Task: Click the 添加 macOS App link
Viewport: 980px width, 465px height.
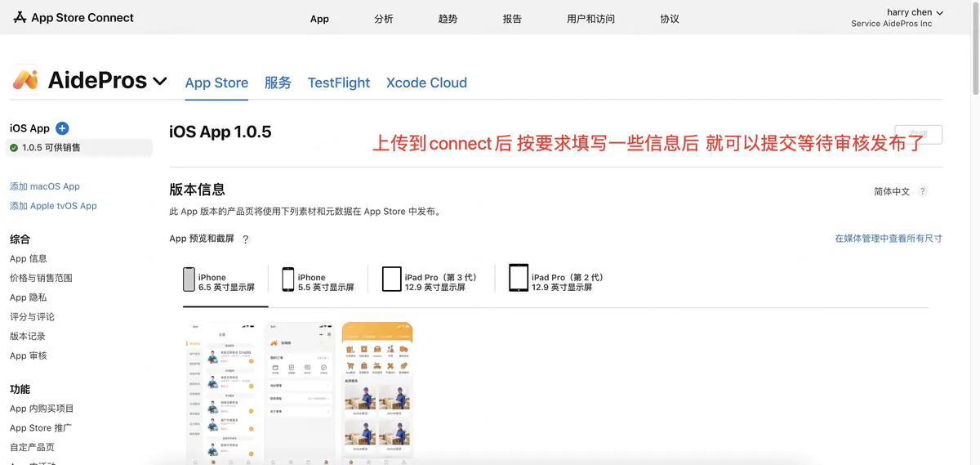Action: [45, 186]
